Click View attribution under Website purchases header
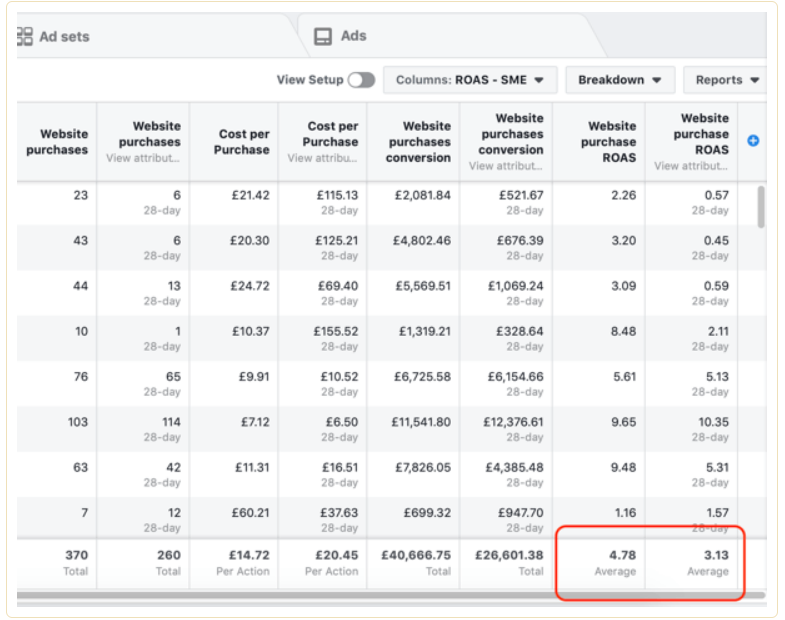Screen dimensions: 785x620 (x=143, y=158)
